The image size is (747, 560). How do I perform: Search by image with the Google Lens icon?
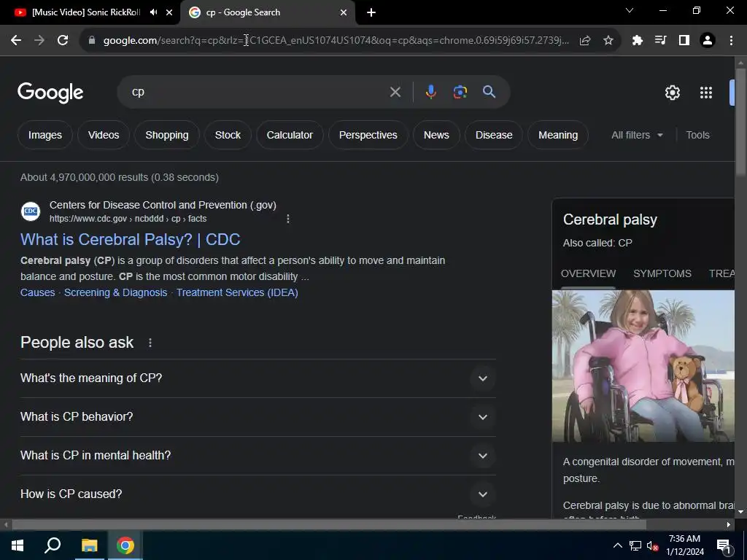pos(460,92)
